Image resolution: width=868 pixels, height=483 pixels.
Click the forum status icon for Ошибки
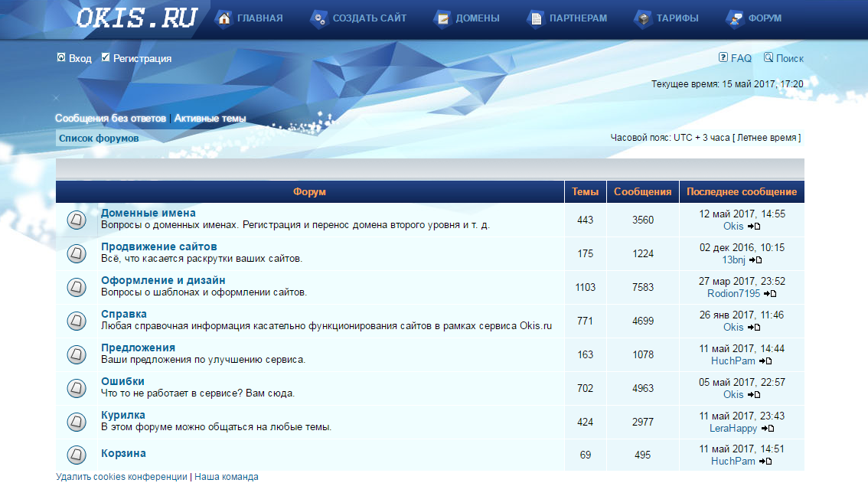tap(77, 388)
